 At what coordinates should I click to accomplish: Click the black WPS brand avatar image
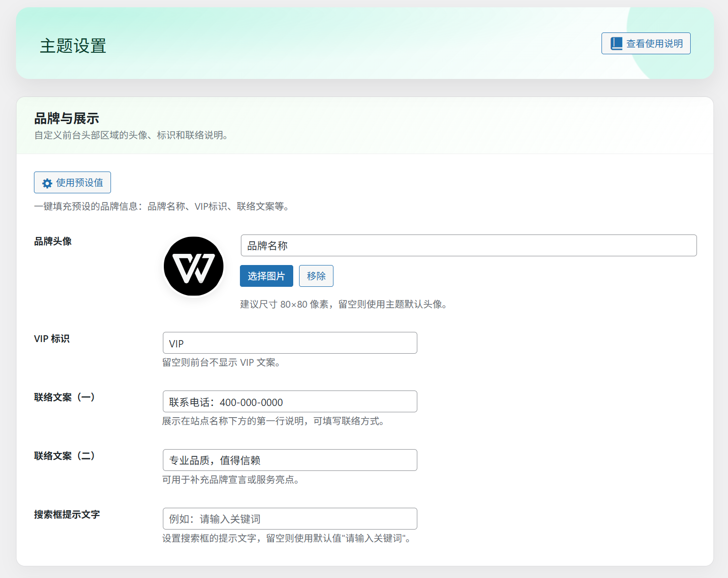(x=193, y=266)
